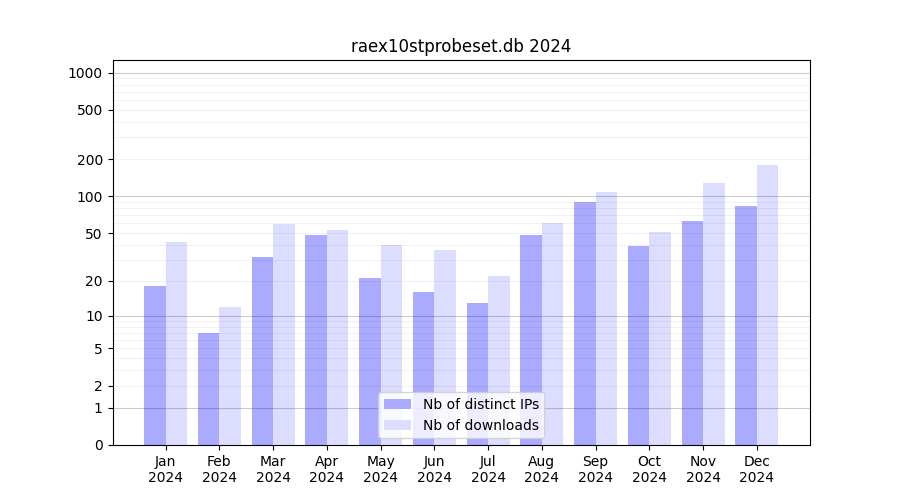900x500 pixels.
Task: Click the Nb of downloads legend swatch
Action: [397, 425]
